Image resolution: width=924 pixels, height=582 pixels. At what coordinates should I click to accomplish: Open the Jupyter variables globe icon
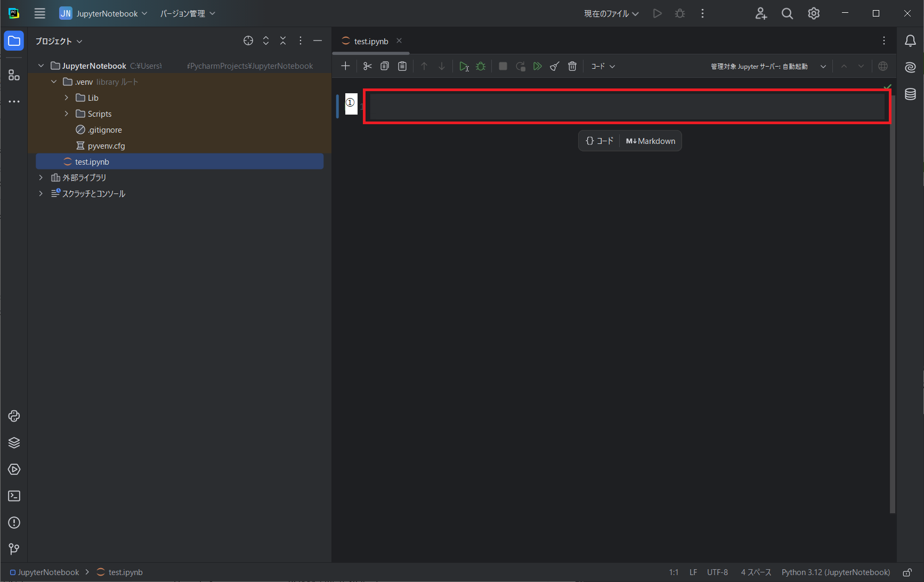883,66
